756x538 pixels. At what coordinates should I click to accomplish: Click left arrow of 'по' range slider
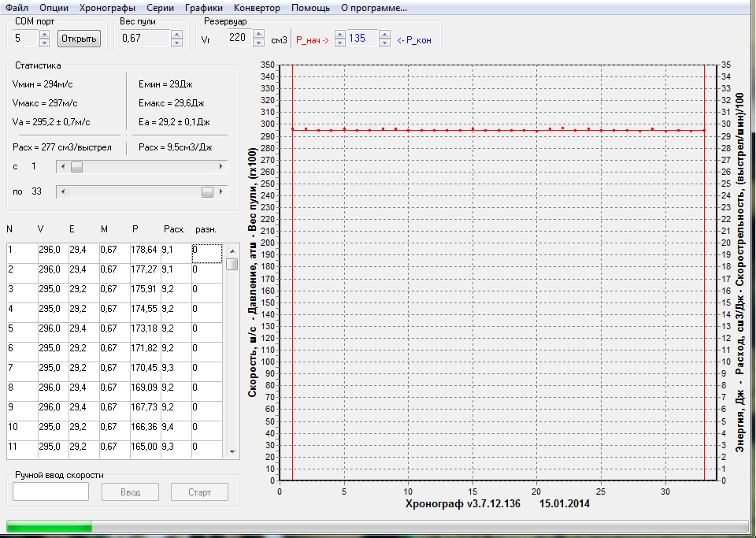[63, 192]
